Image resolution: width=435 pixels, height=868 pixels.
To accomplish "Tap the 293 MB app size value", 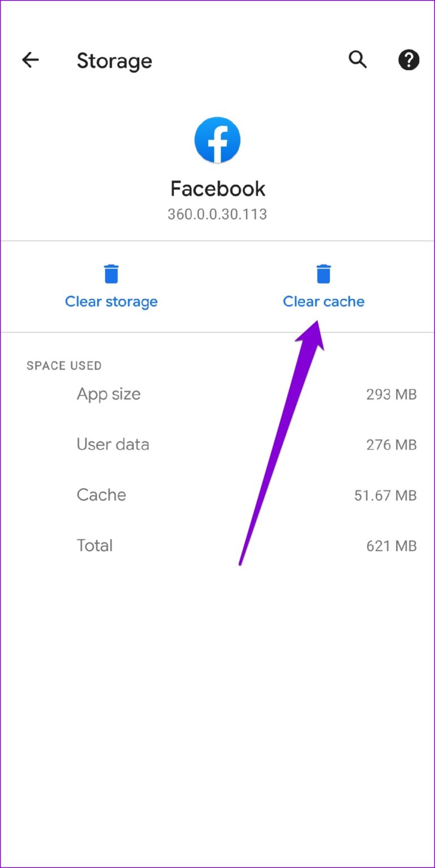I will tap(391, 394).
